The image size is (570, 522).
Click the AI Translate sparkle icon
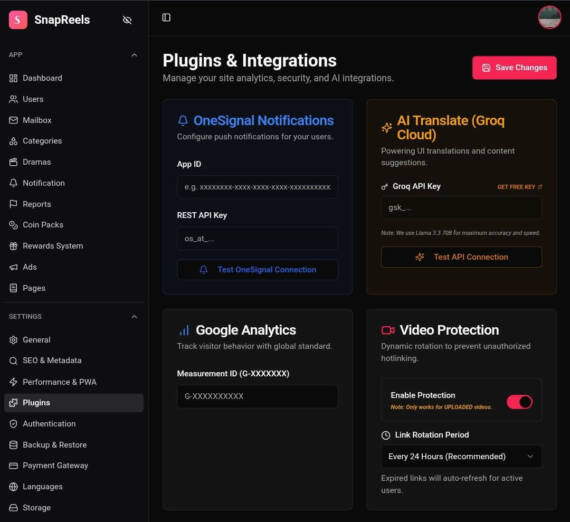[x=386, y=128]
